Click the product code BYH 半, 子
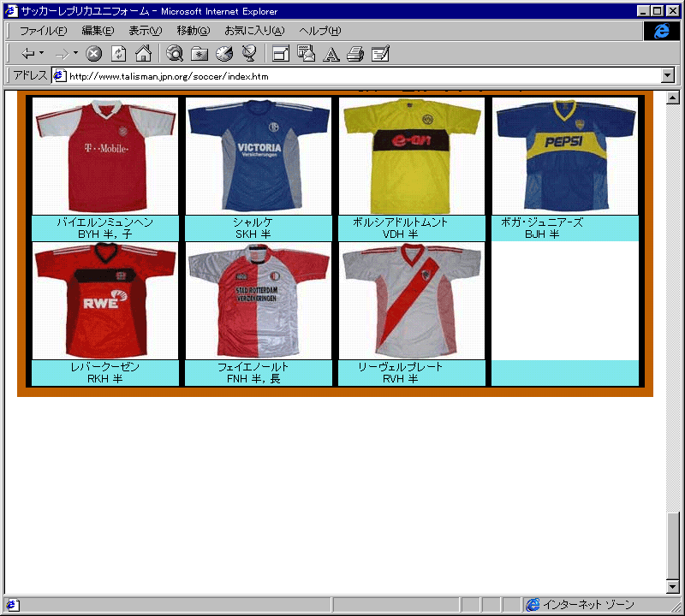 pos(104,234)
